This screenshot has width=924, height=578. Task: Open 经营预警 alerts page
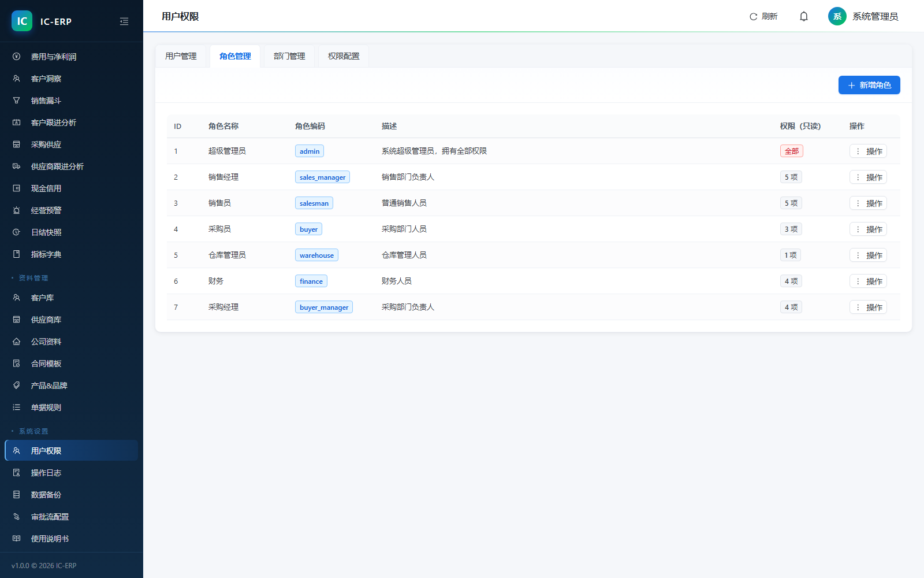pyautogui.click(x=72, y=210)
